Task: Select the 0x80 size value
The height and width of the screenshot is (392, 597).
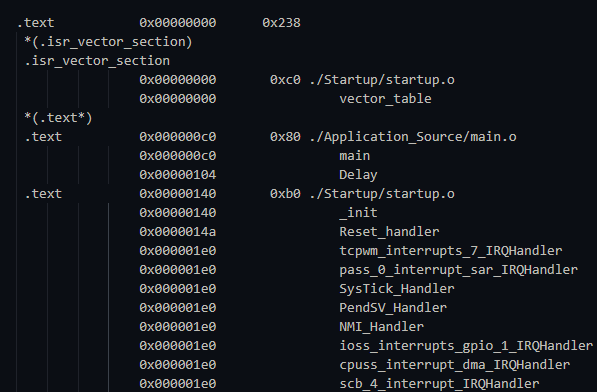Action: [285, 137]
